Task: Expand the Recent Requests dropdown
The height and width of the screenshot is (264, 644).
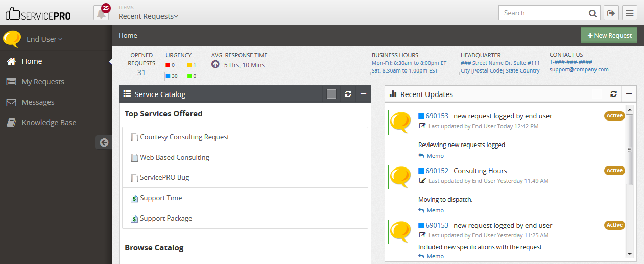Action: pos(149,16)
